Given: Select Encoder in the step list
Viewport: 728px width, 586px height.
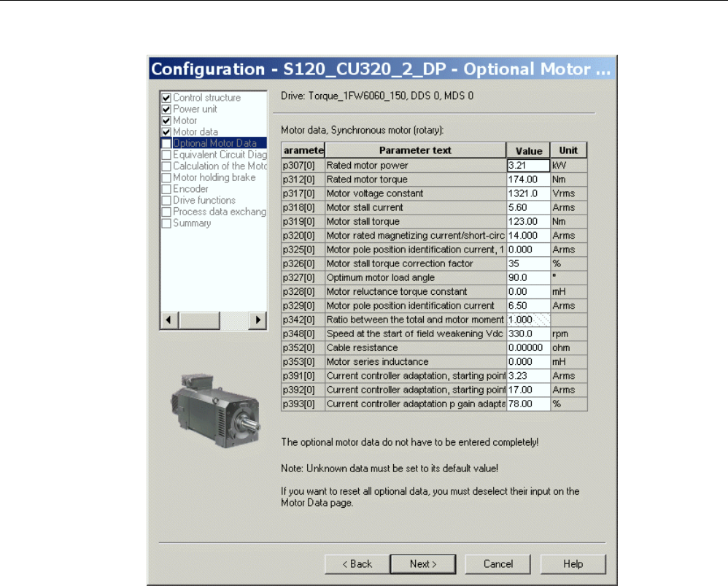Looking at the screenshot, I should [x=190, y=189].
